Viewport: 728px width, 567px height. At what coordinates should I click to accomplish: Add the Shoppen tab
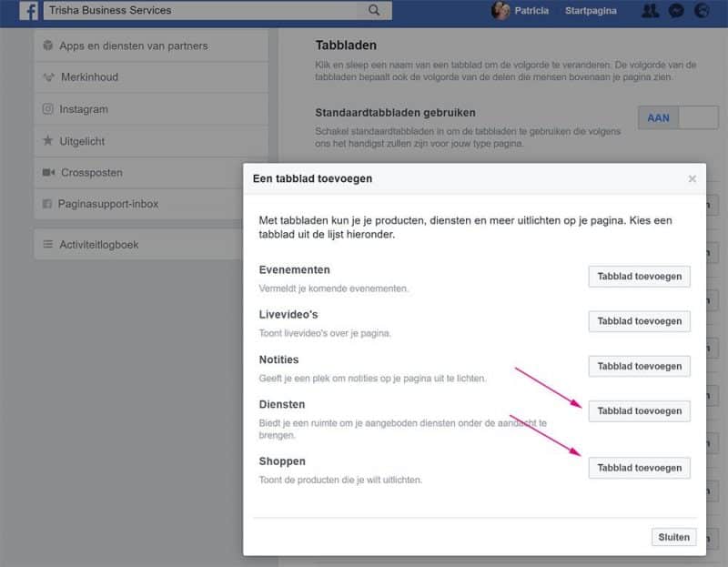pyautogui.click(x=640, y=468)
